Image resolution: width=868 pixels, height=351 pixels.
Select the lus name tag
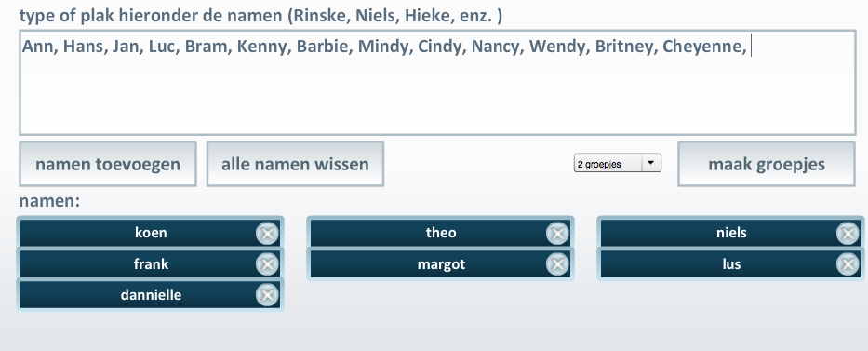coord(730,264)
